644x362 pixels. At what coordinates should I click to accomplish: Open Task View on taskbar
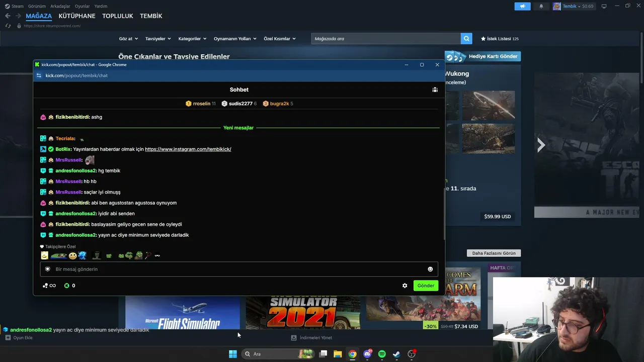pos(324,354)
